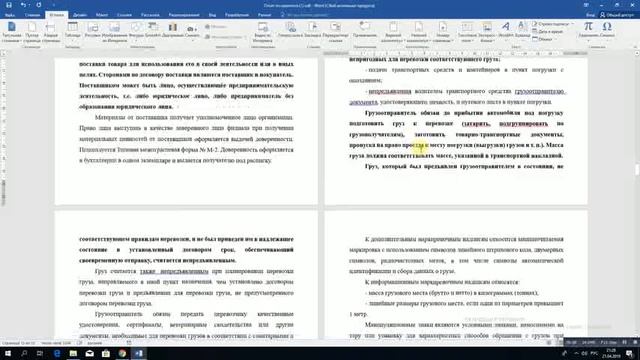Image resolution: width=640 pixels, height=360 pixels.
Task: Click the WordArt icon
Action: coord(505,31)
